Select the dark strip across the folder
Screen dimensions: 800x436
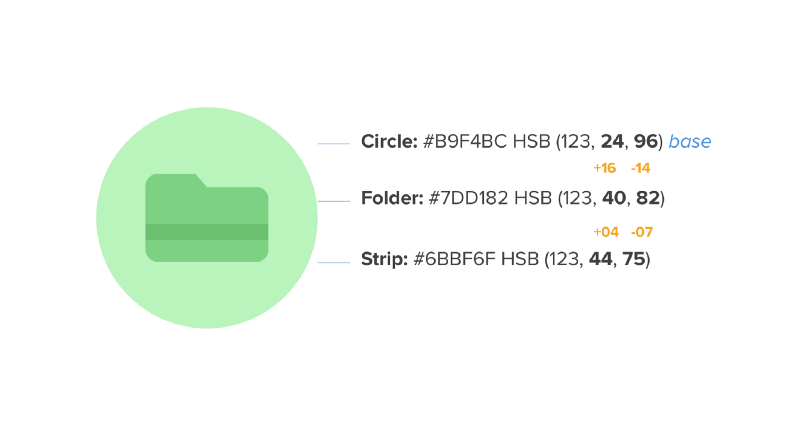tap(207, 232)
